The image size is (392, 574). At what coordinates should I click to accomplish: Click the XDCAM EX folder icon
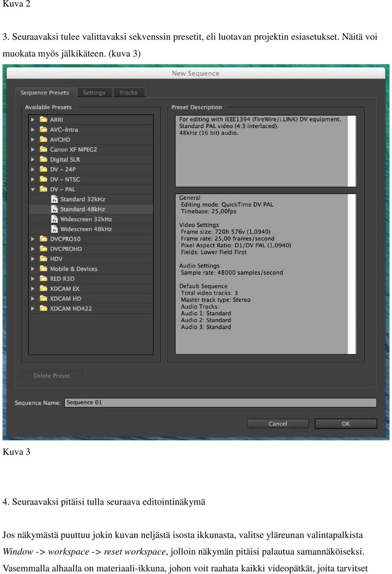click(x=43, y=288)
